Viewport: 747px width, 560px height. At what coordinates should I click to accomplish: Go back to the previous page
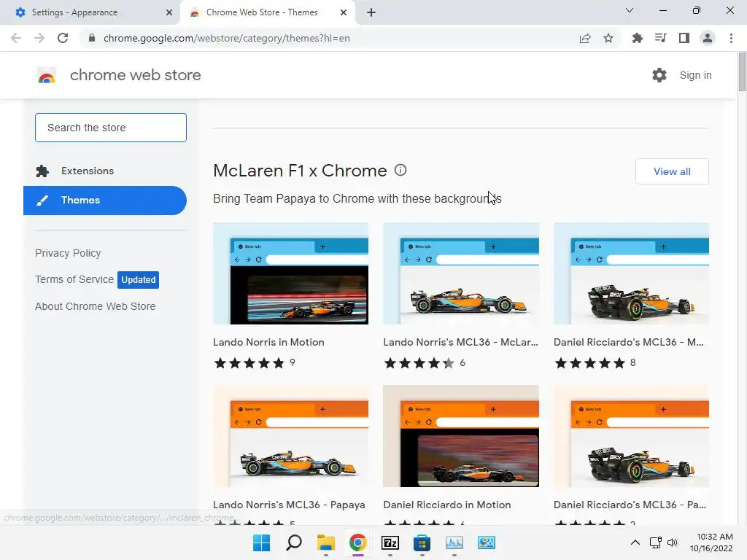point(16,38)
